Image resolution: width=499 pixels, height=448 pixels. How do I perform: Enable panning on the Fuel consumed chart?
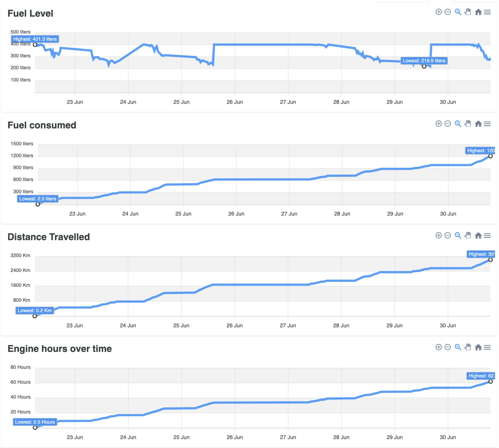click(x=468, y=124)
